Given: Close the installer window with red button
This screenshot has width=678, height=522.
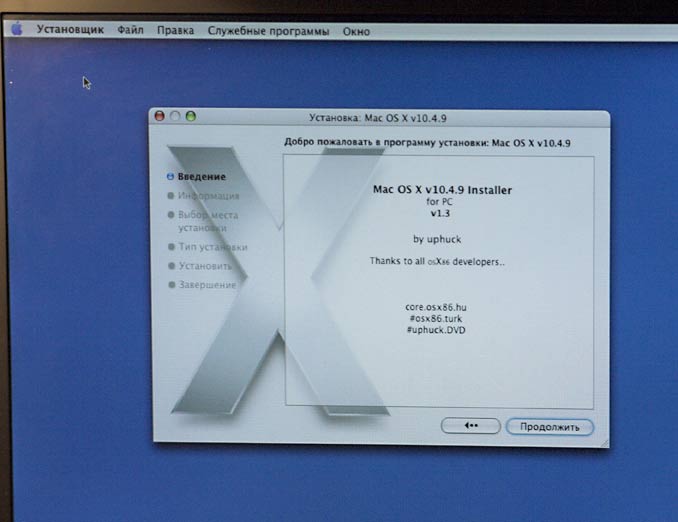Looking at the screenshot, I should (160, 116).
